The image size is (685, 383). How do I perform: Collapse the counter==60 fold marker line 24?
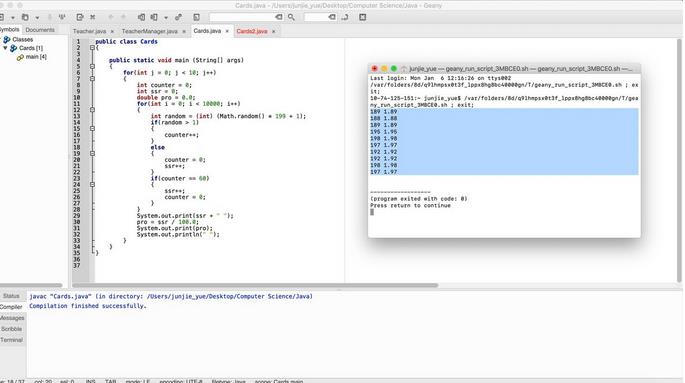click(x=92, y=184)
